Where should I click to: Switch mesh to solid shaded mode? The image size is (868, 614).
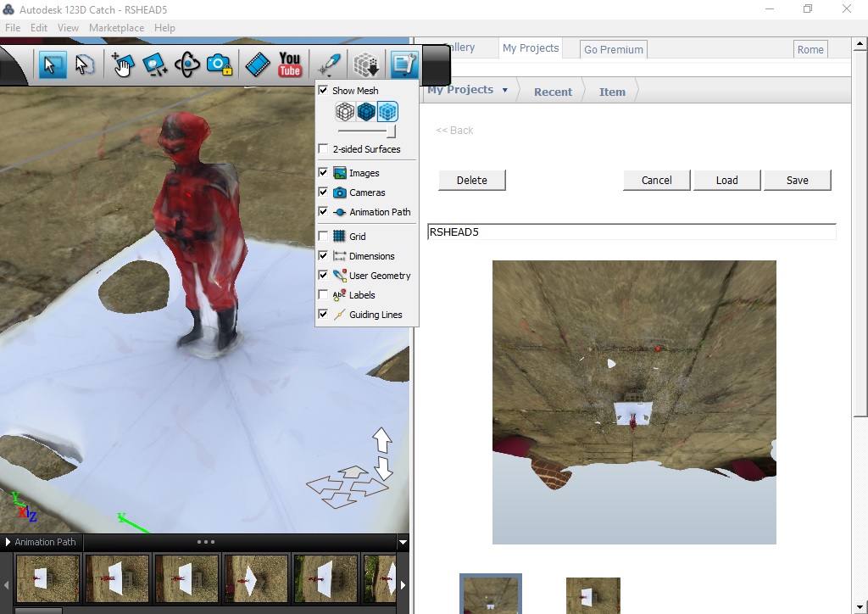(x=366, y=112)
